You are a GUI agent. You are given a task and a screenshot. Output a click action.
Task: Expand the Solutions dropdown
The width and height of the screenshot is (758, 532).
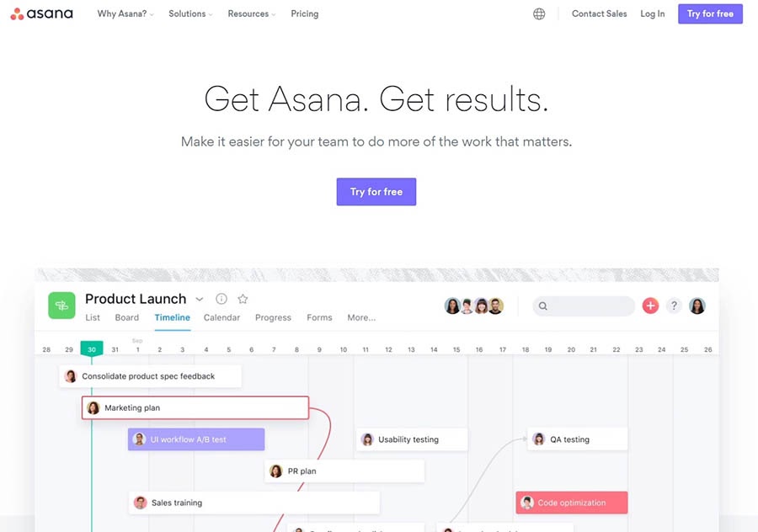(x=190, y=14)
